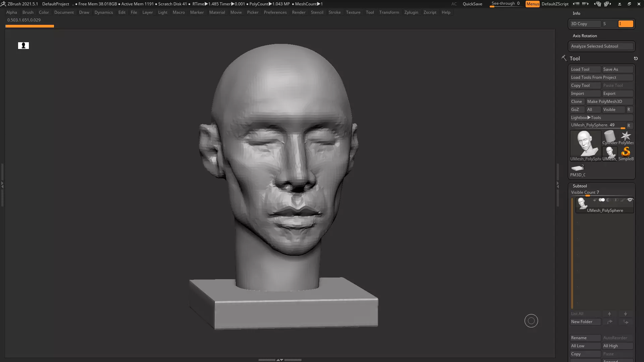This screenshot has height=362, width=644.
Task: Open the Stroke menu
Action: [x=334, y=12]
